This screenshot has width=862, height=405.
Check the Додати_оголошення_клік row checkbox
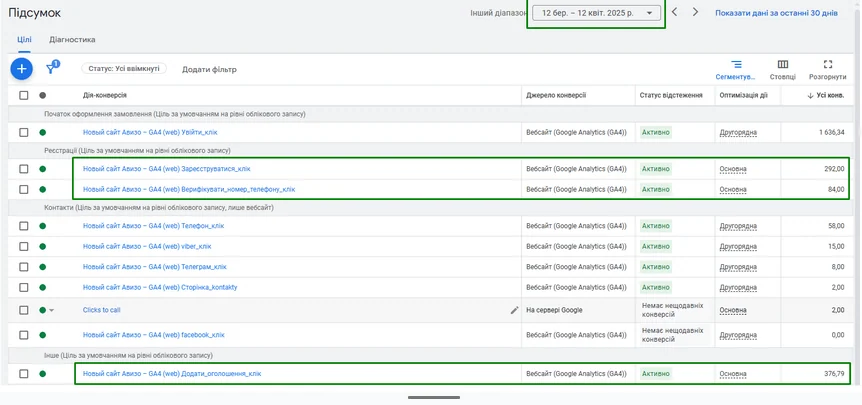[x=24, y=374]
